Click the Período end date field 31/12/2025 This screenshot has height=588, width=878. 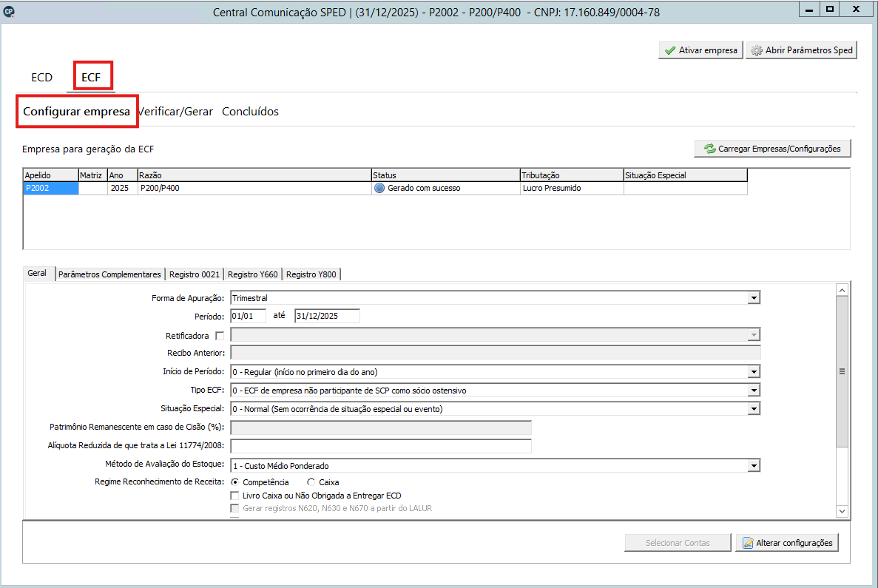coord(327,316)
